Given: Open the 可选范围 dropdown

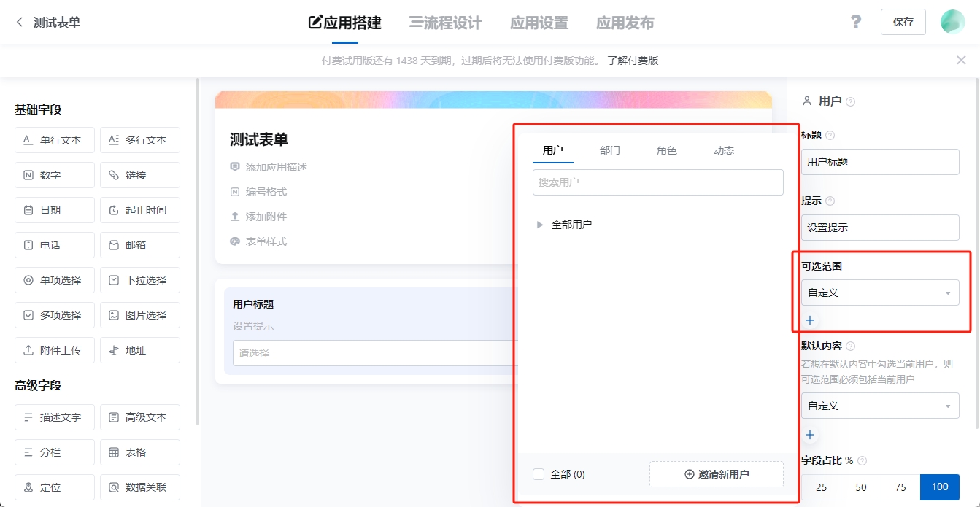Looking at the screenshot, I should click(x=879, y=292).
